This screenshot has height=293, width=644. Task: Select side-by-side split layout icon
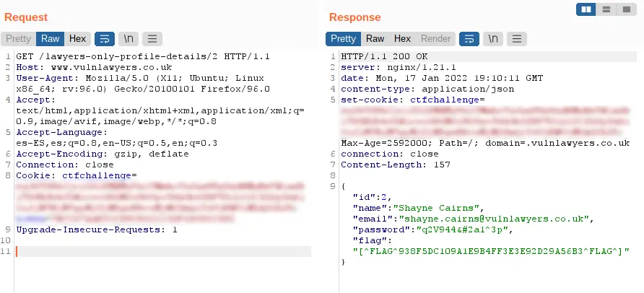tap(586, 9)
